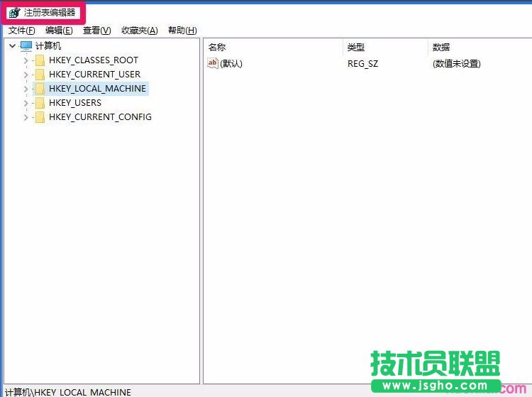Open the 帮助(H) menu
Screen dimensions: 532x397
(182, 31)
